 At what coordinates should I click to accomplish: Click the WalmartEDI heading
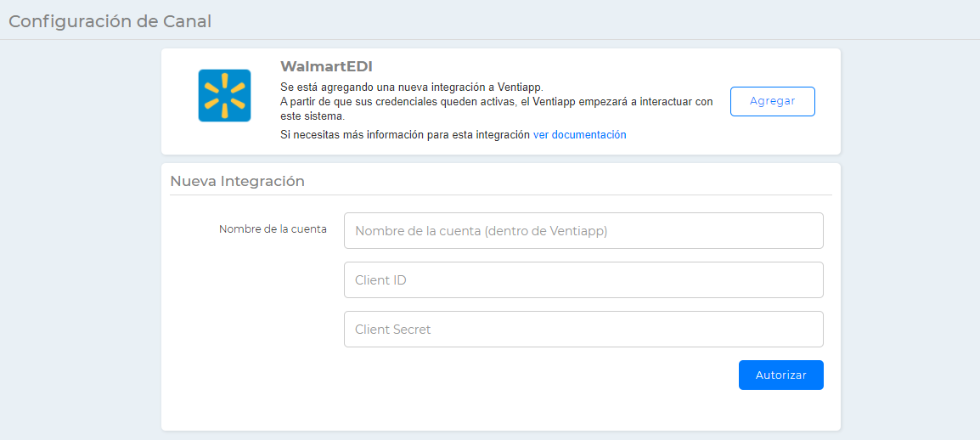326,66
